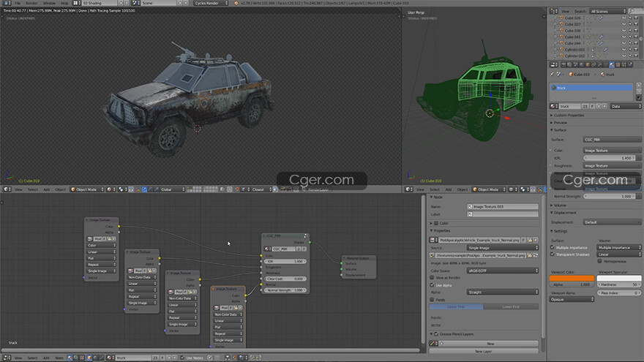Click the node Name field Image Texture.003

(x=503, y=206)
